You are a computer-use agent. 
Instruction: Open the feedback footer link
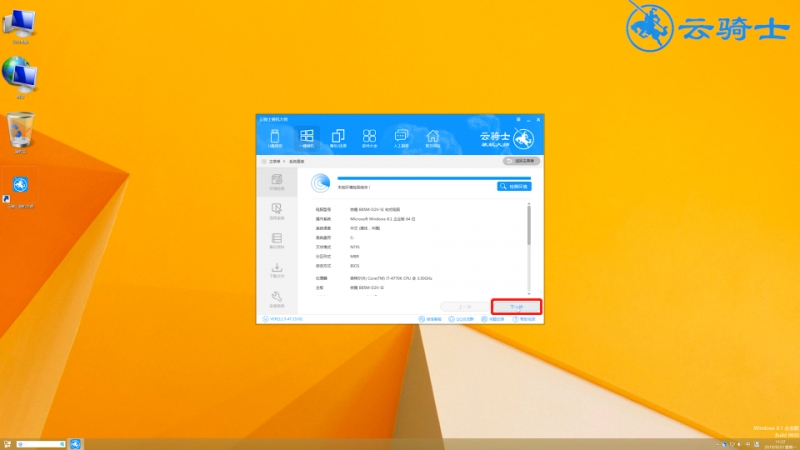pos(493,319)
